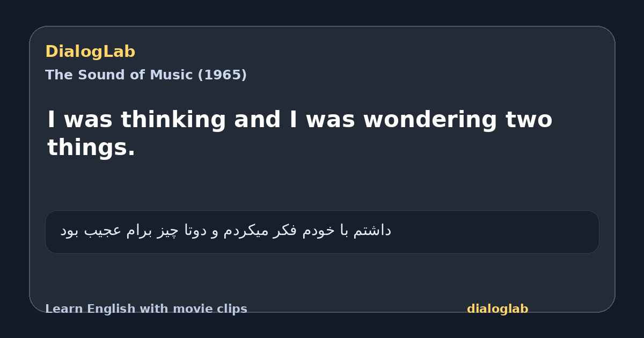Click the Persian translation text box
Screen dimensions: 644x338
tap(322, 232)
